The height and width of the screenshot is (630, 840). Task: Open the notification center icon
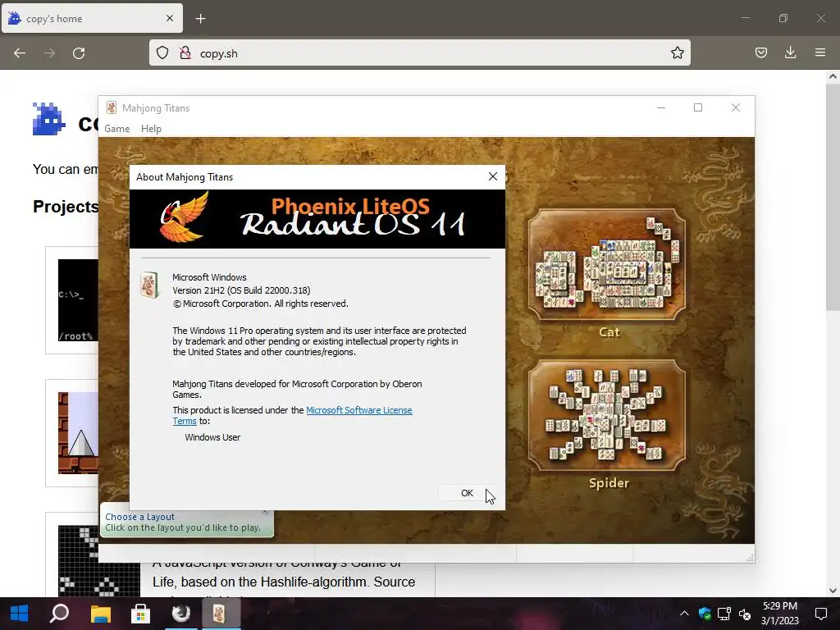click(820, 614)
